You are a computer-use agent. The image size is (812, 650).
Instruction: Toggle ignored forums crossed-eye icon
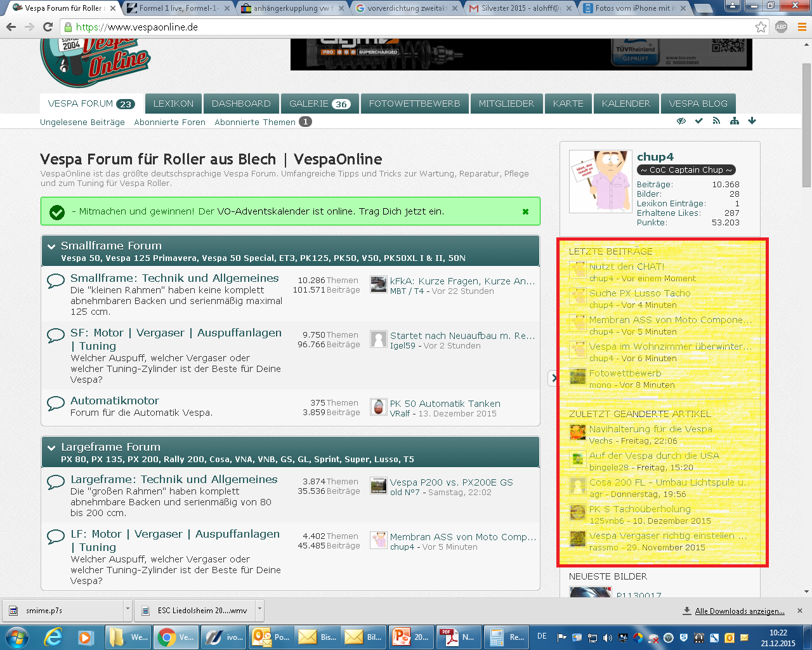coord(681,121)
